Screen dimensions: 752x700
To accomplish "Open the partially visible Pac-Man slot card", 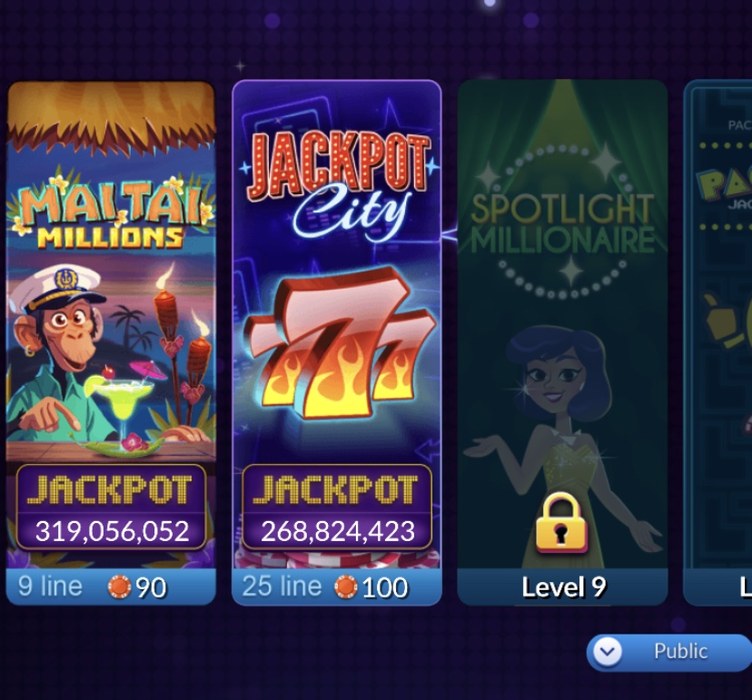I will 718,343.
